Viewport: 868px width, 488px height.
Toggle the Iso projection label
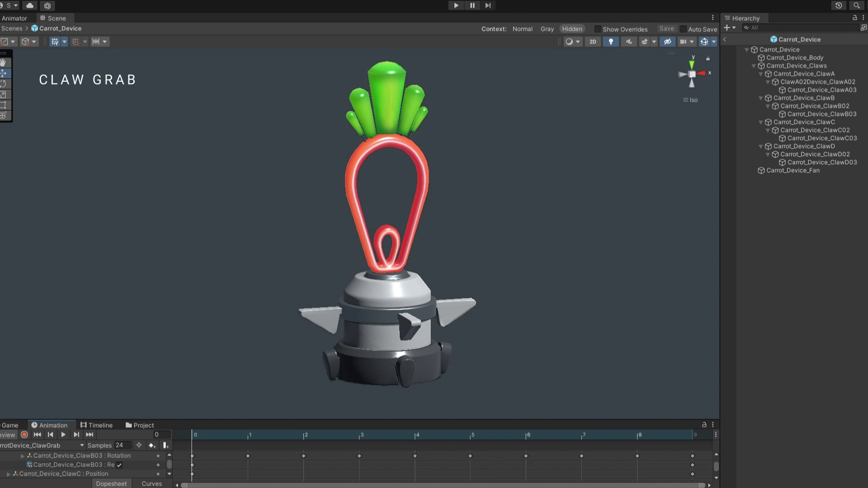(x=690, y=100)
